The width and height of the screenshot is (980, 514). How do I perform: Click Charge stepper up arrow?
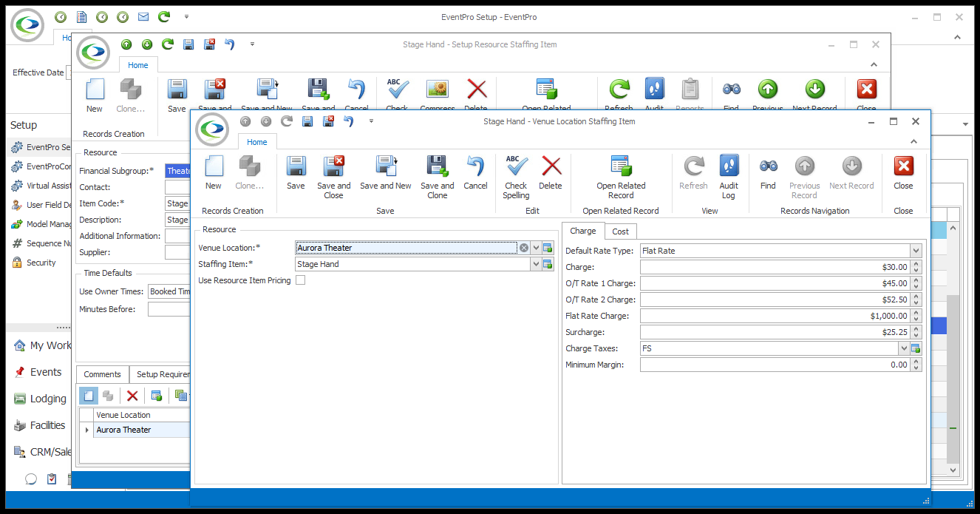[x=916, y=264]
